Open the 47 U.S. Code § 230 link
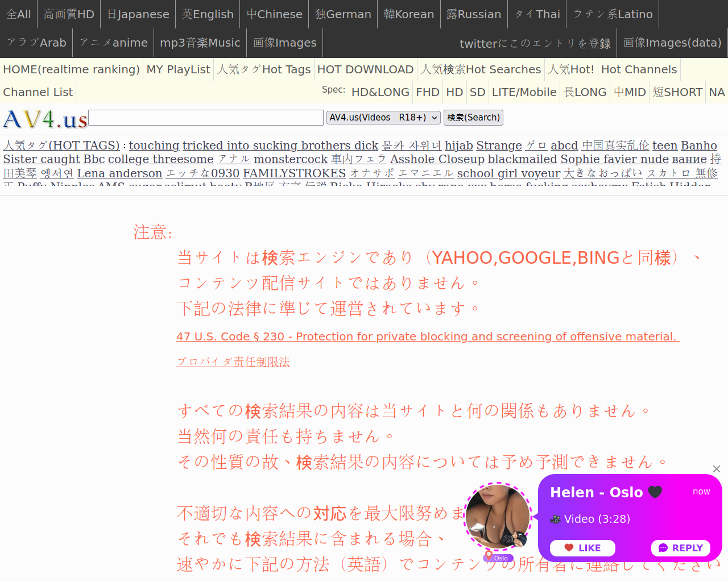 (x=428, y=336)
